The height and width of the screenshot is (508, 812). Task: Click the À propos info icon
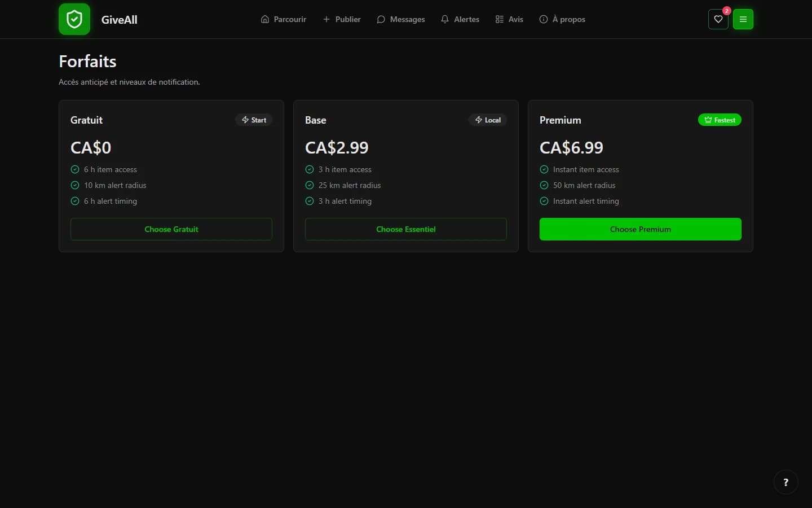(544, 19)
